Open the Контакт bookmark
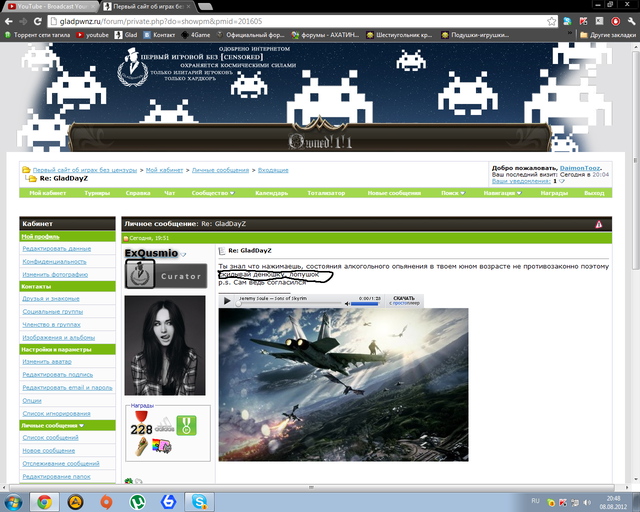This screenshot has height=512, width=640. tap(160, 35)
